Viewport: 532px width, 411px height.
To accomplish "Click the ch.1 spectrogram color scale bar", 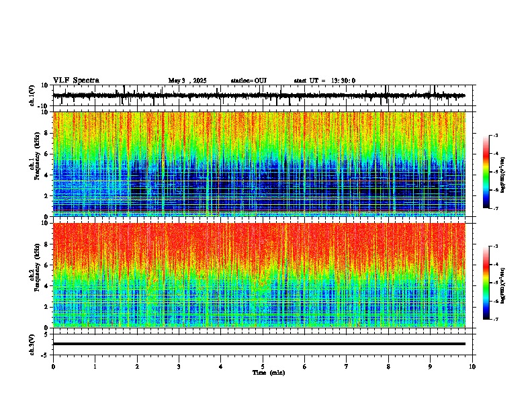I will [x=486, y=172].
